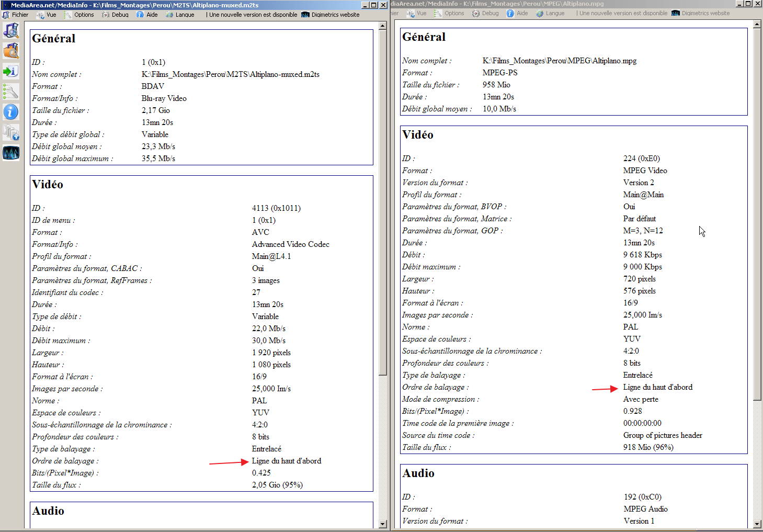Click the '918 Mio (96%)' stream size value
The width and height of the screenshot is (763, 532).
point(648,447)
